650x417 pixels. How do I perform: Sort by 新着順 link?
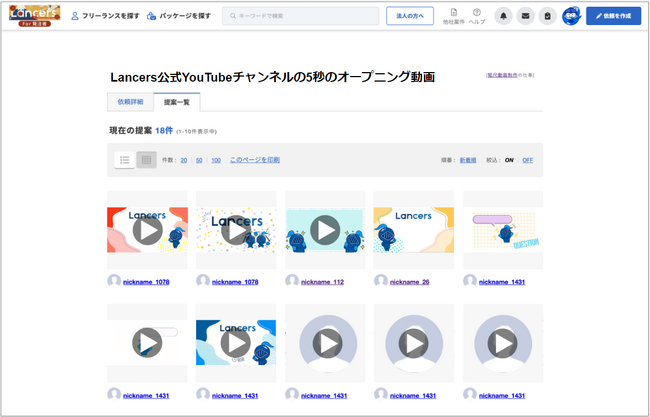click(x=468, y=160)
